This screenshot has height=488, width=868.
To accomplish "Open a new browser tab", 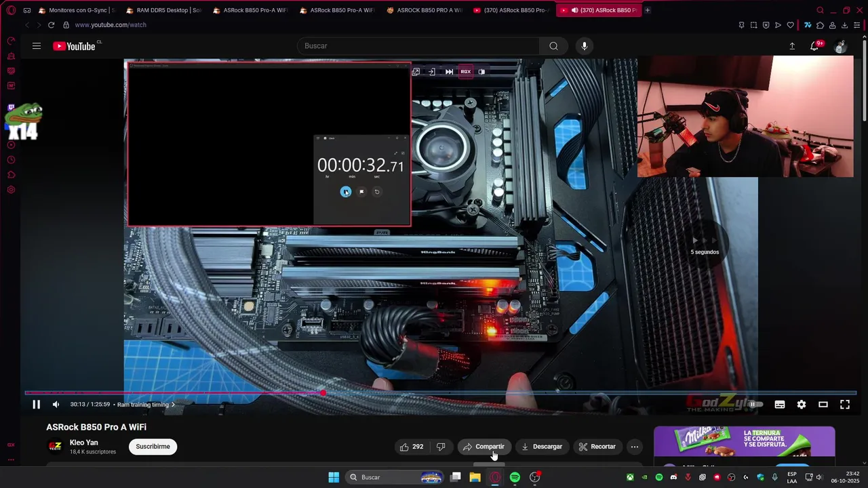I will coord(648,10).
